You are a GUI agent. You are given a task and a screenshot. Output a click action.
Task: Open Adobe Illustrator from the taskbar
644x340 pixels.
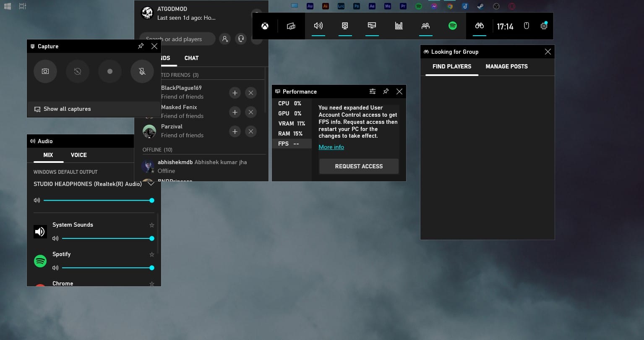click(x=326, y=6)
